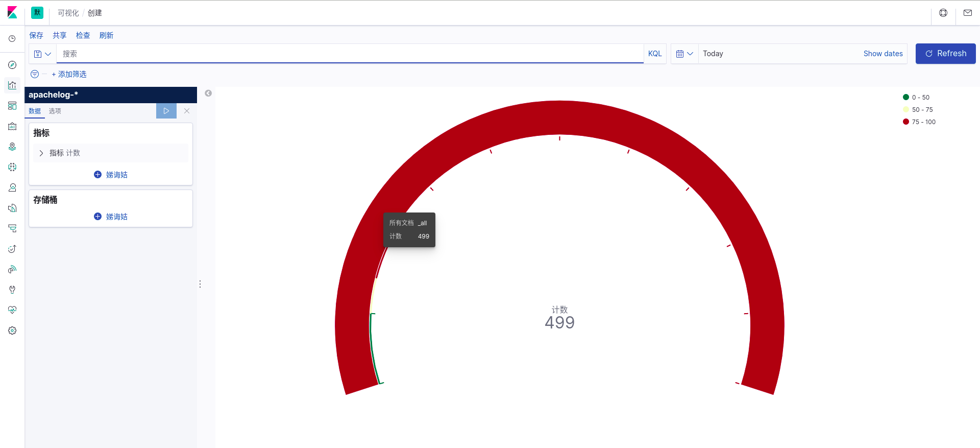The width and height of the screenshot is (980, 448).
Task: Open the Kibana home logo
Action: click(12, 13)
